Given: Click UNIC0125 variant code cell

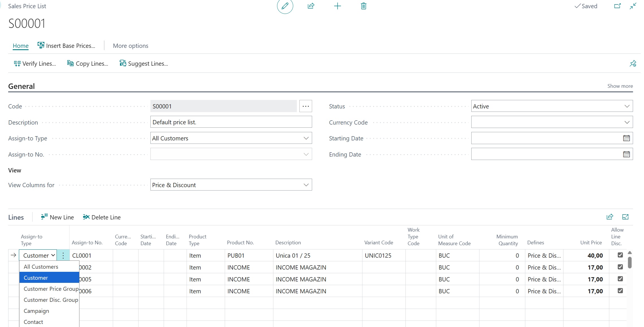Looking at the screenshot, I should [384, 255].
